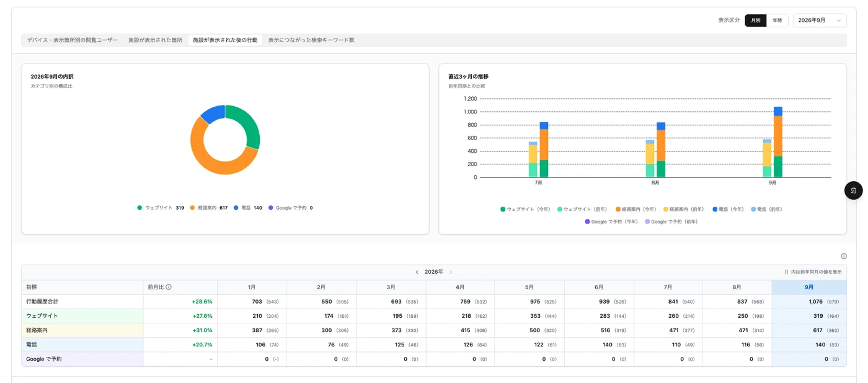Go to next year arrow beside 2026年
The width and height of the screenshot is (868, 383).
(x=451, y=272)
